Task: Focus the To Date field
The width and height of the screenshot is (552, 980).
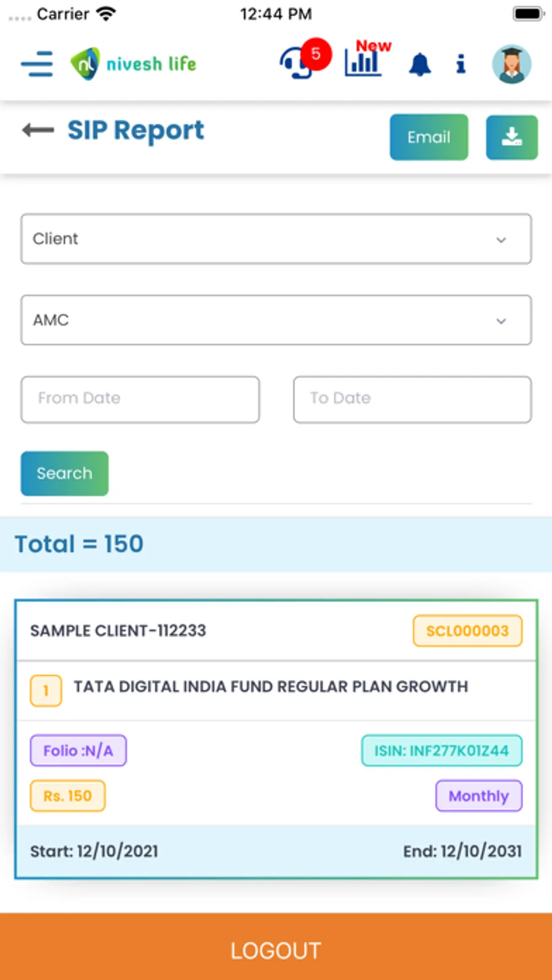Action: pyautogui.click(x=412, y=399)
